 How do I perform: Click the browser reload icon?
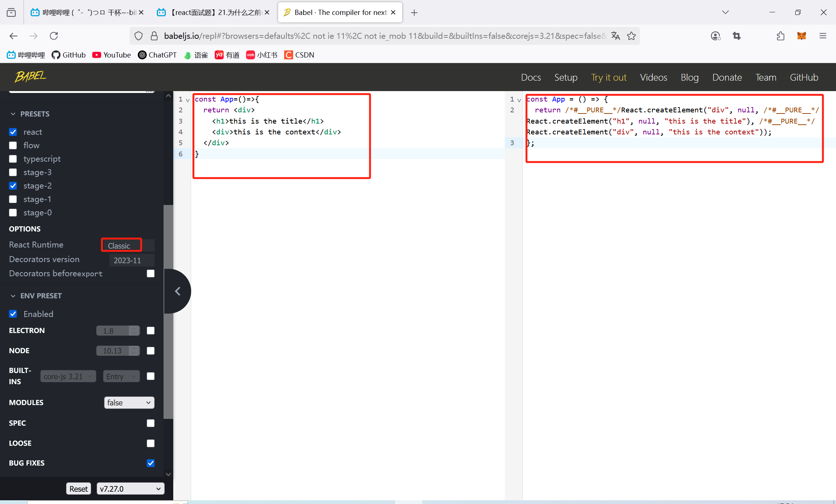click(x=54, y=36)
